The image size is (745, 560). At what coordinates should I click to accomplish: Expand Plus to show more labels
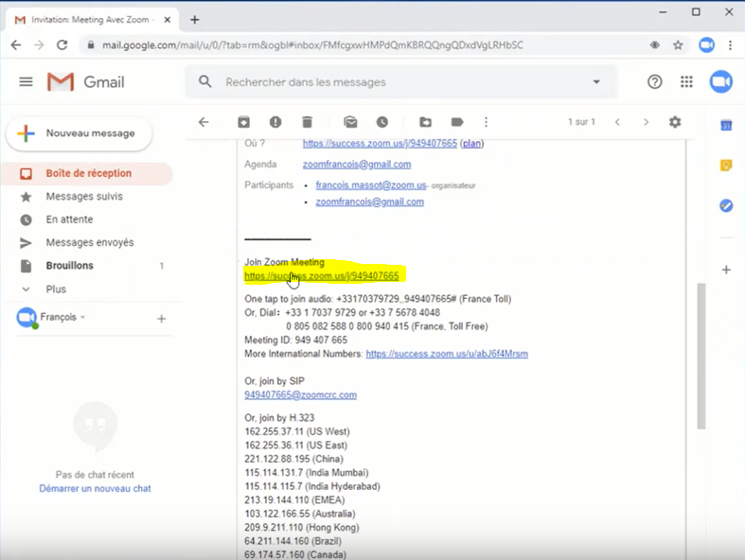pos(56,289)
